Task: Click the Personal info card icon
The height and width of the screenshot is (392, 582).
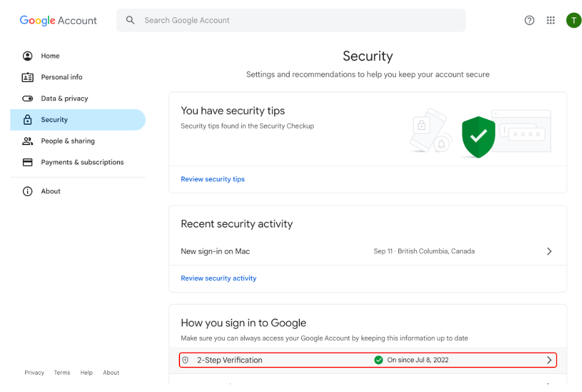Action: pos(28,77)
